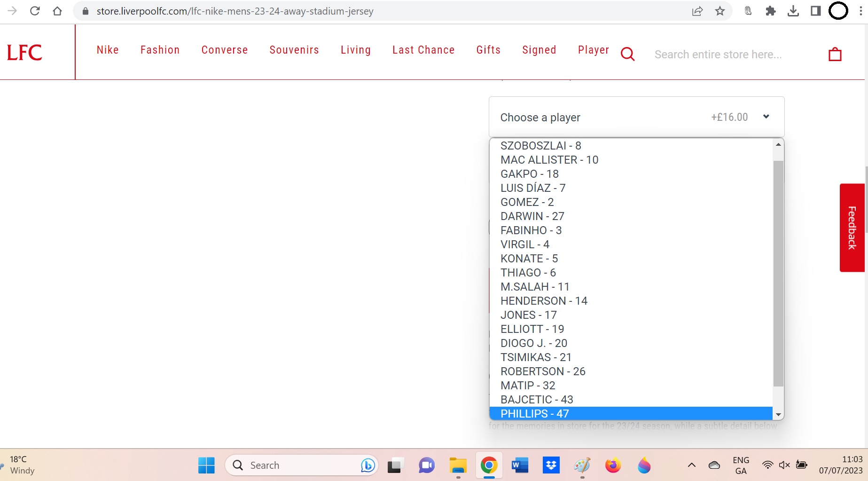Open the Converse menu
This screenshot has width=868, height=481.
point(225,50)
